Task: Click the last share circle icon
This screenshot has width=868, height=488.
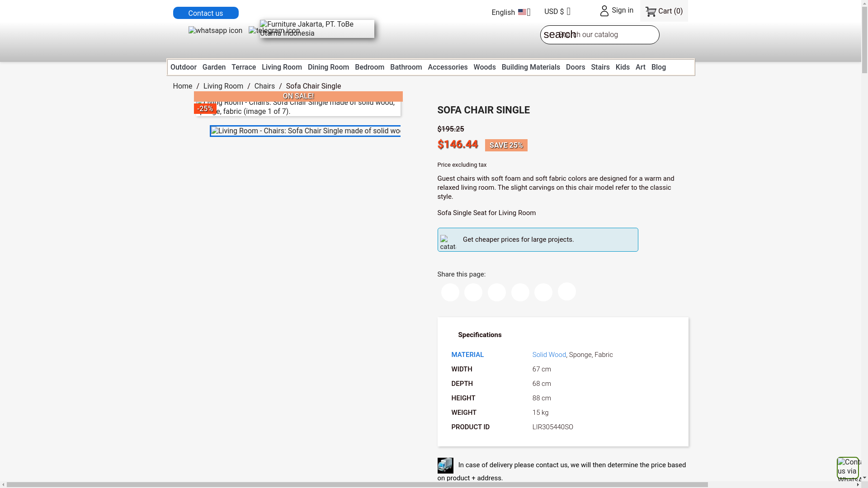Action: pos(567,291)
